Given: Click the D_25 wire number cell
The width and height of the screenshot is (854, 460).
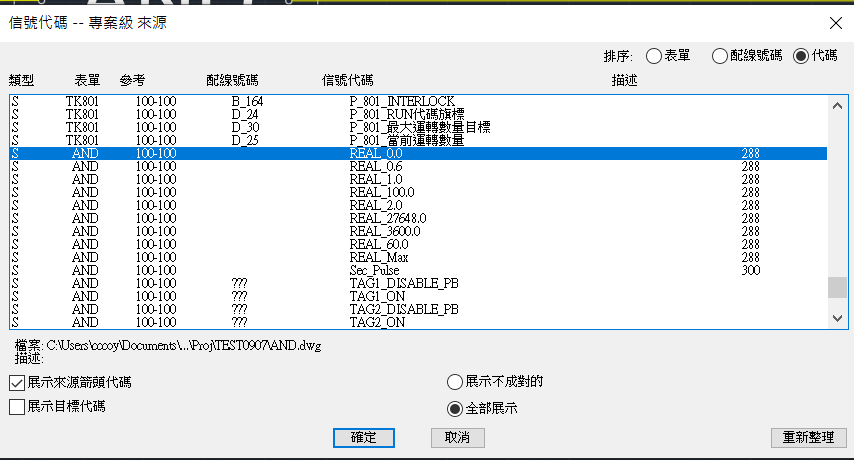Looking at the screenshot, I should (245, 140).
